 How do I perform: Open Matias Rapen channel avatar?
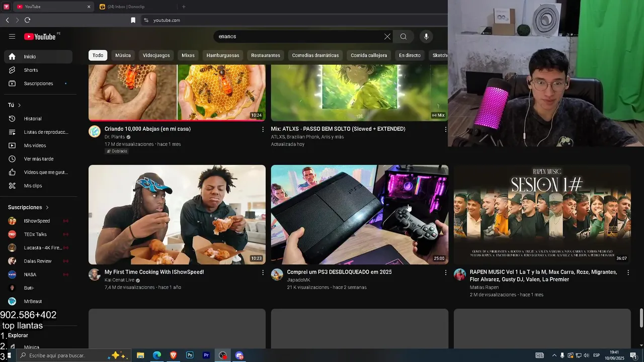tap(460, 275)
